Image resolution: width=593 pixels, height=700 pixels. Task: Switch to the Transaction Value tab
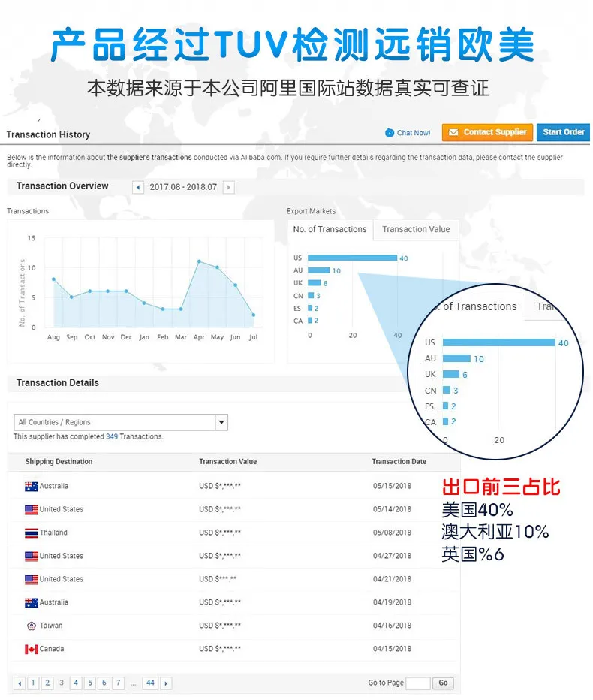[x=416, y=230]
